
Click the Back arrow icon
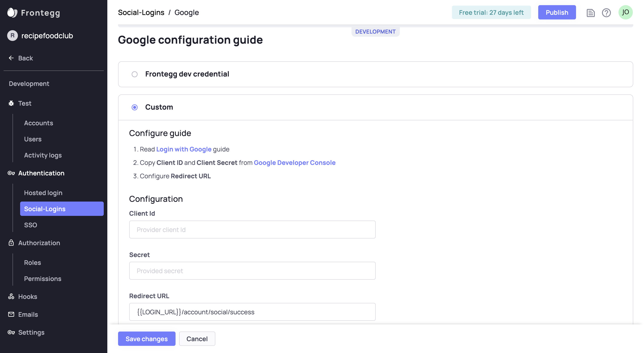(x=11, y=58)
